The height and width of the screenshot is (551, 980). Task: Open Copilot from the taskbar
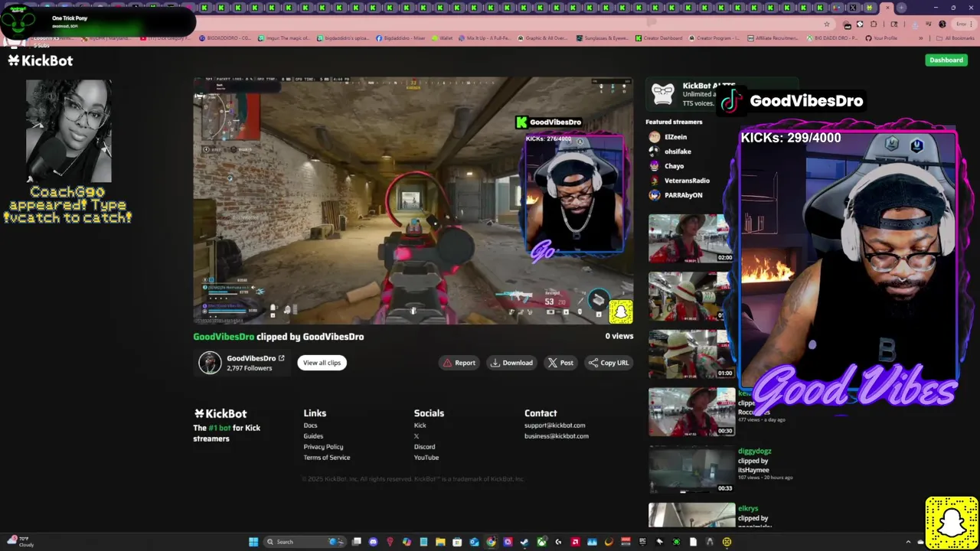click(407, 542)
